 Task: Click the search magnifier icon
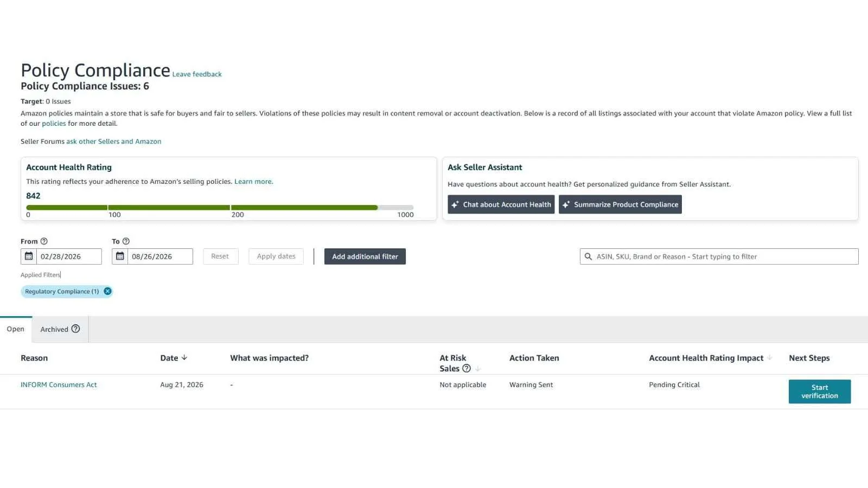pyautogui.click(x=588, y=256)
